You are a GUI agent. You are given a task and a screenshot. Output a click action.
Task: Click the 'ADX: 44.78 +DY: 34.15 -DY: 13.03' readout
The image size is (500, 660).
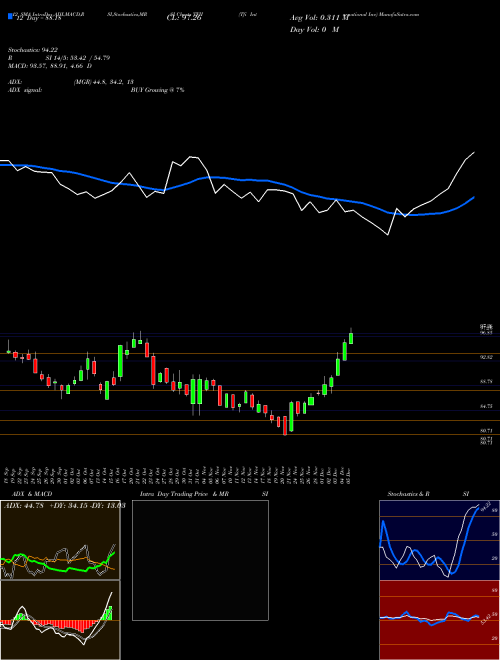tap(65, 505)
